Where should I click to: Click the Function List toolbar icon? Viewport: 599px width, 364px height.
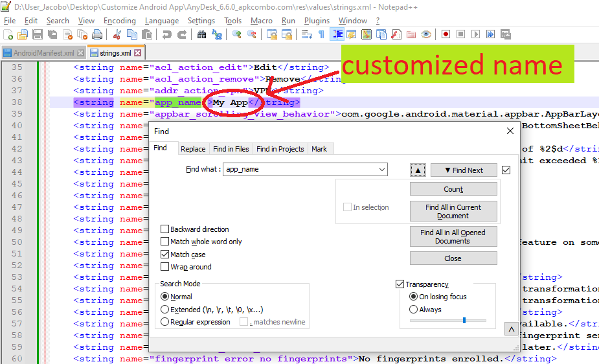coord(396,34)
